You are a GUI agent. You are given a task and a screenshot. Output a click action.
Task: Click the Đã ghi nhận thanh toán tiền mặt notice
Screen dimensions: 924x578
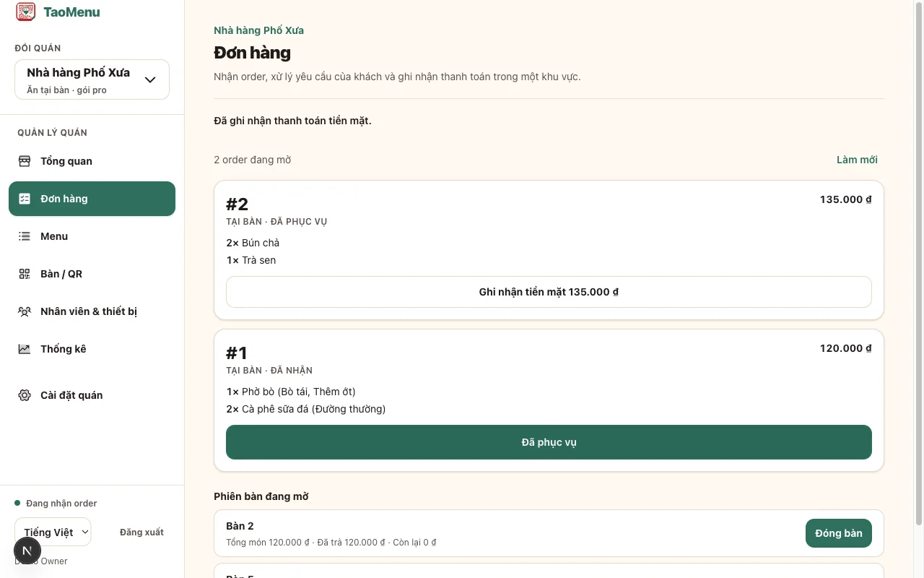click(292, 121)
